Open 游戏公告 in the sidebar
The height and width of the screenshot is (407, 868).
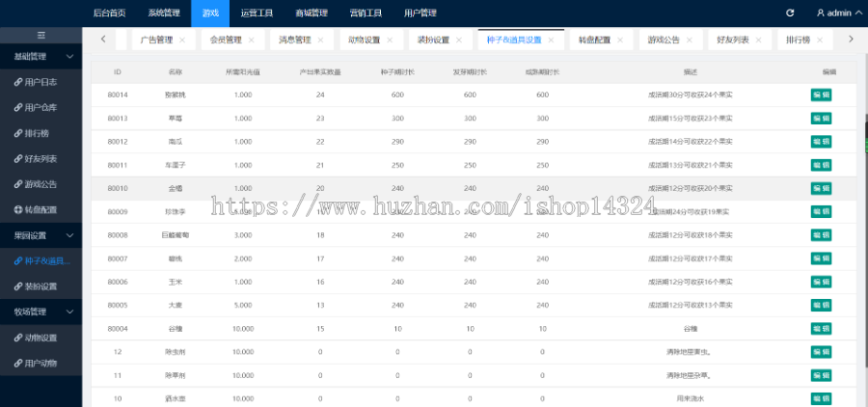coord(41,184)
